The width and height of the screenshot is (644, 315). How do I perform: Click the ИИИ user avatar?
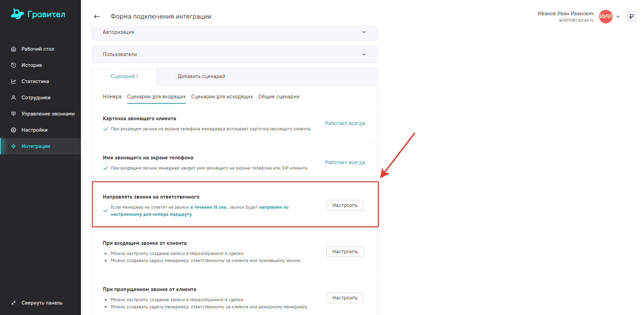pos(606,17)
